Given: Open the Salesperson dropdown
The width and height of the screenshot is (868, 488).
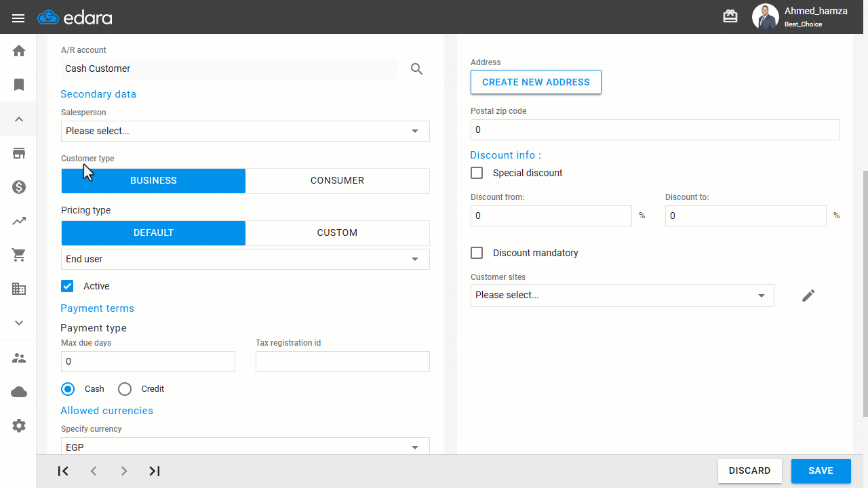Looking at the screenshot, I should point(245,131).
